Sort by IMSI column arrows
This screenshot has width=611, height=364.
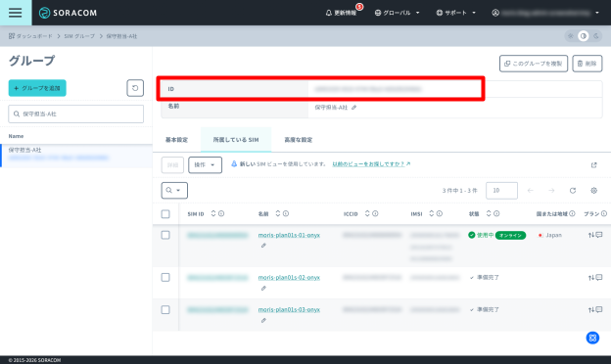[432, 213]
